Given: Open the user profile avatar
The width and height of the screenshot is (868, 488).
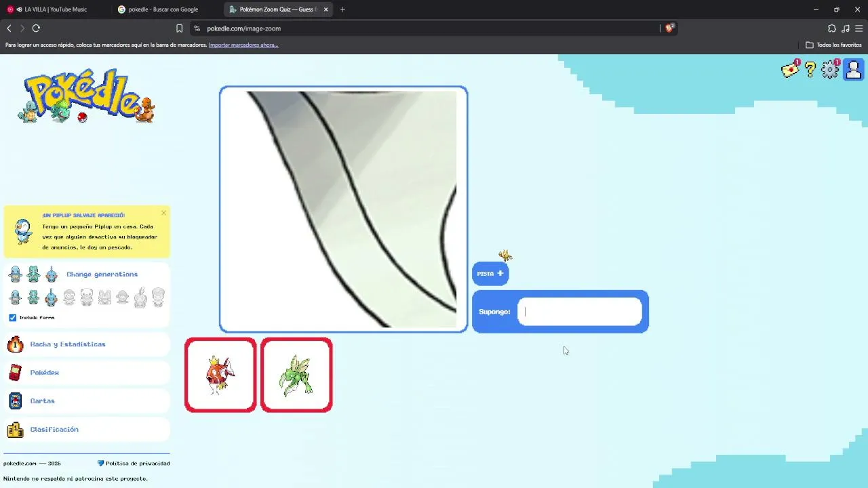Looking at the screenshot, I should 853,70.
